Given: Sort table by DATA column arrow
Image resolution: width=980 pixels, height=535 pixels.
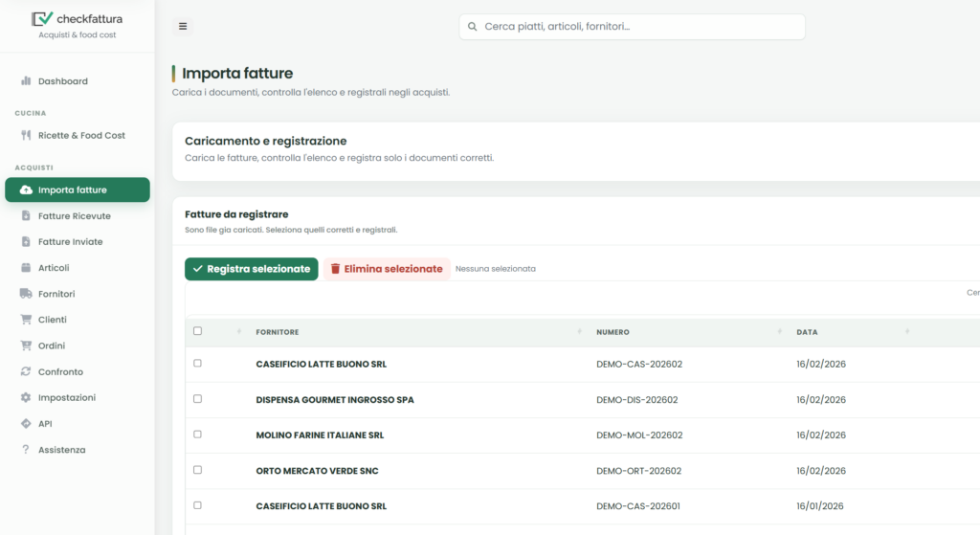Looking at the screenshot, I should click(x=907, y=331).
